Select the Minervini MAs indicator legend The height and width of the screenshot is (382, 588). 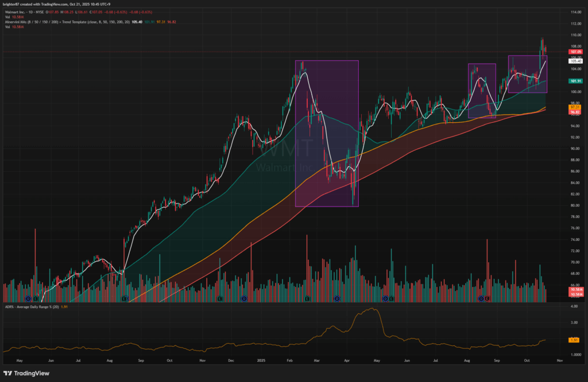click(57, 22)
